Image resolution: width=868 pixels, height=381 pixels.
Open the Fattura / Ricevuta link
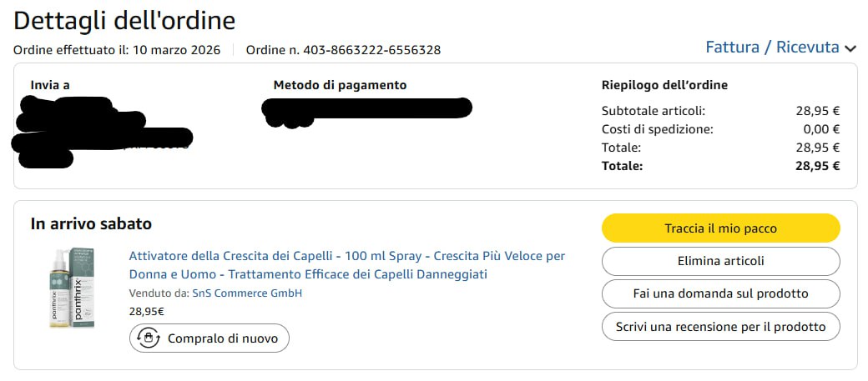point(772,48)
